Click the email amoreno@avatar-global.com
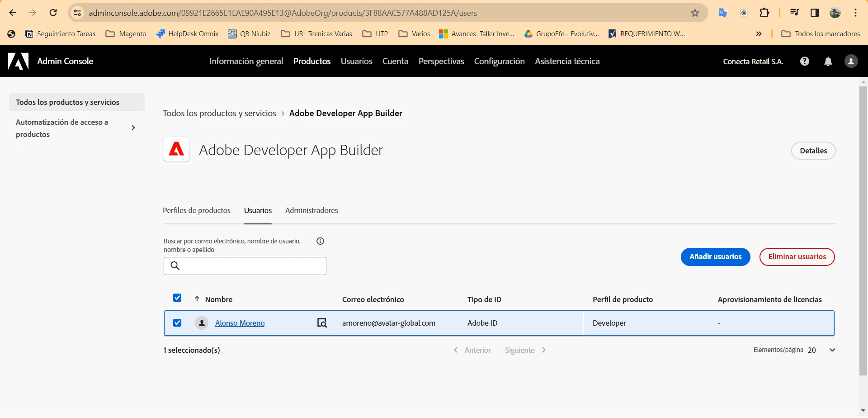The width and height of the screenshot is (868, 418). [389, 323]
